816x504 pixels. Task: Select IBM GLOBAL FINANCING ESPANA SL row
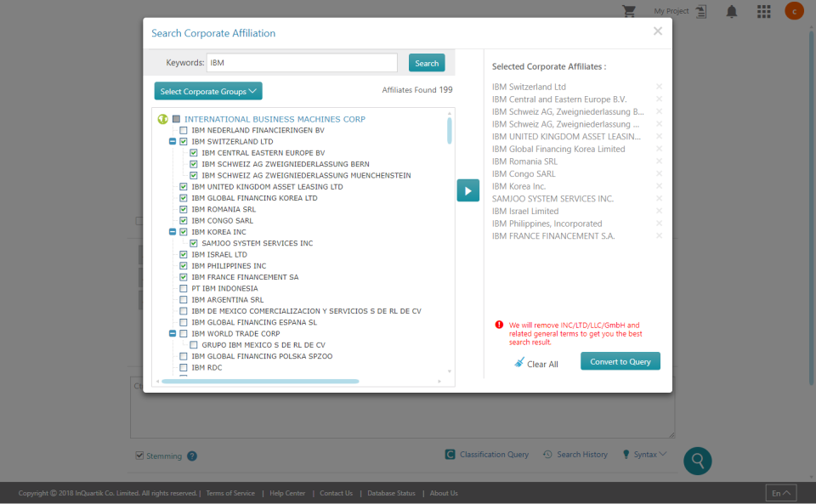point(254,322)
